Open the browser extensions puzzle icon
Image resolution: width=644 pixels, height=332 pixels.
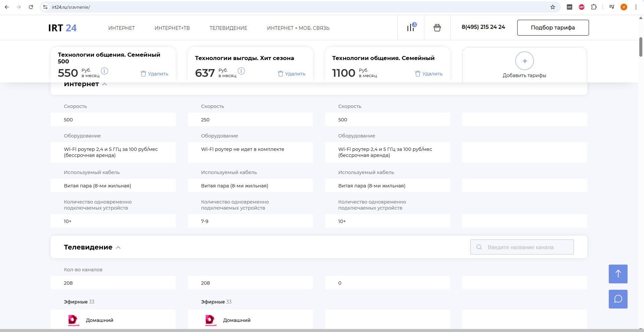tap(594, 7)
